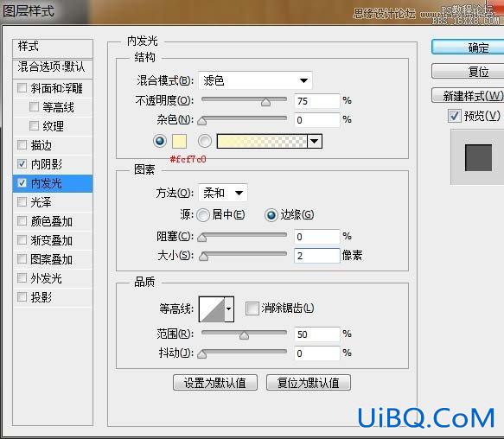Choose 居中 as the glow source
The height and width of the screenshot is (439, 504).
pos(203,215)
